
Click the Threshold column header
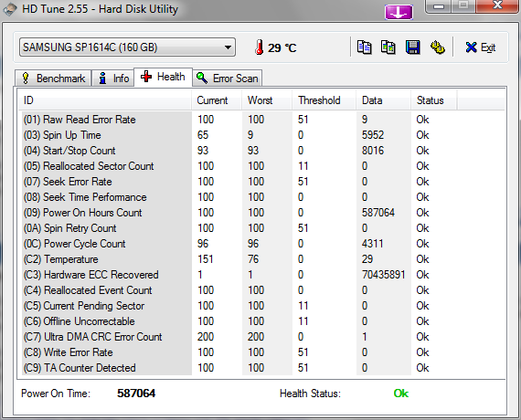tap(324, 100)
